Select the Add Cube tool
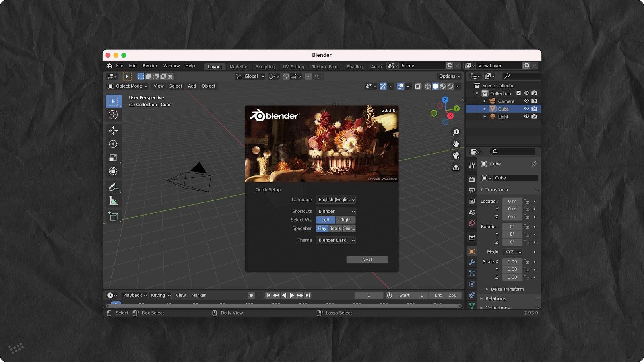 (x=113, y=216)
